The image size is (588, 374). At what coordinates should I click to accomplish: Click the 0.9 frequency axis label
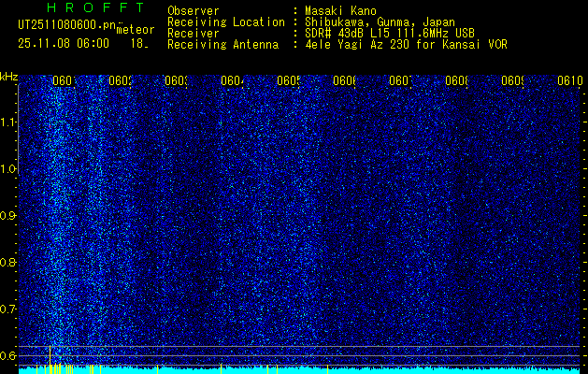pos(8,216)
